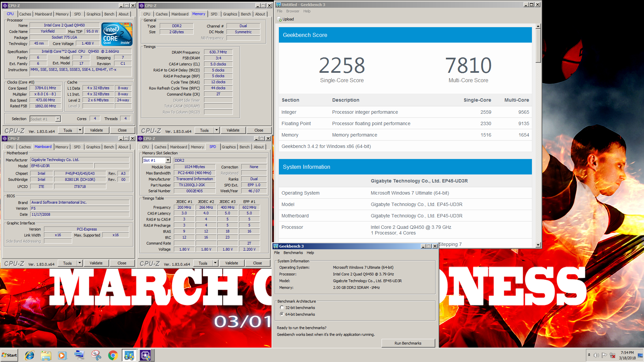Open the Slot #1 memory slot dropdown

[168, 160]
